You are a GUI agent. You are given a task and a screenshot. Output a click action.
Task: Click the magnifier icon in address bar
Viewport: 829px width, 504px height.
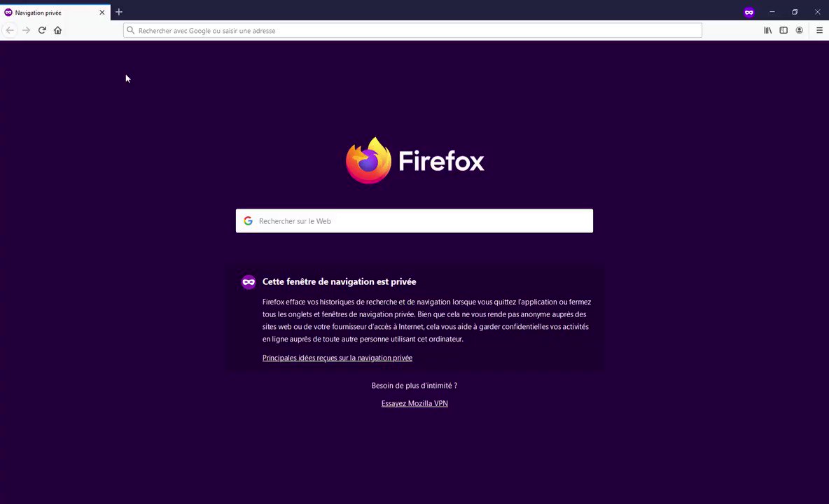tap(131, 31)
